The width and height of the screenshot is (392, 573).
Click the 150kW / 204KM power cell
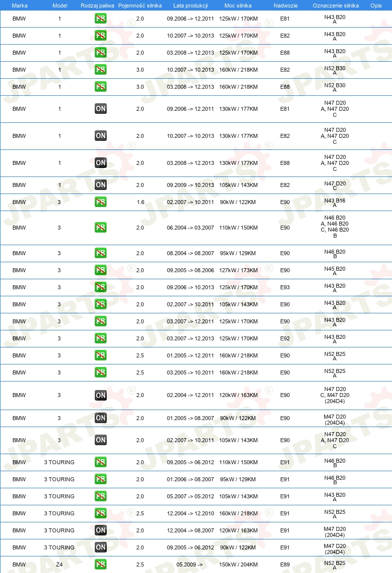click(x=238, y=564)
